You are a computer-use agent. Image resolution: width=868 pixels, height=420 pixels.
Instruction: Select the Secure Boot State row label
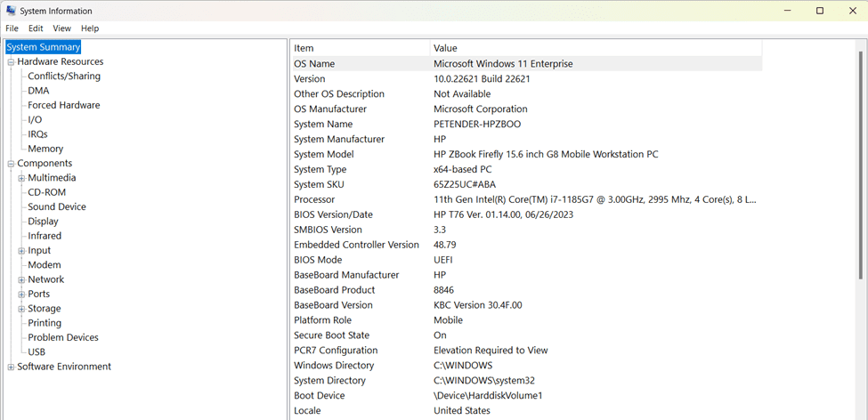tap(331, 335)
